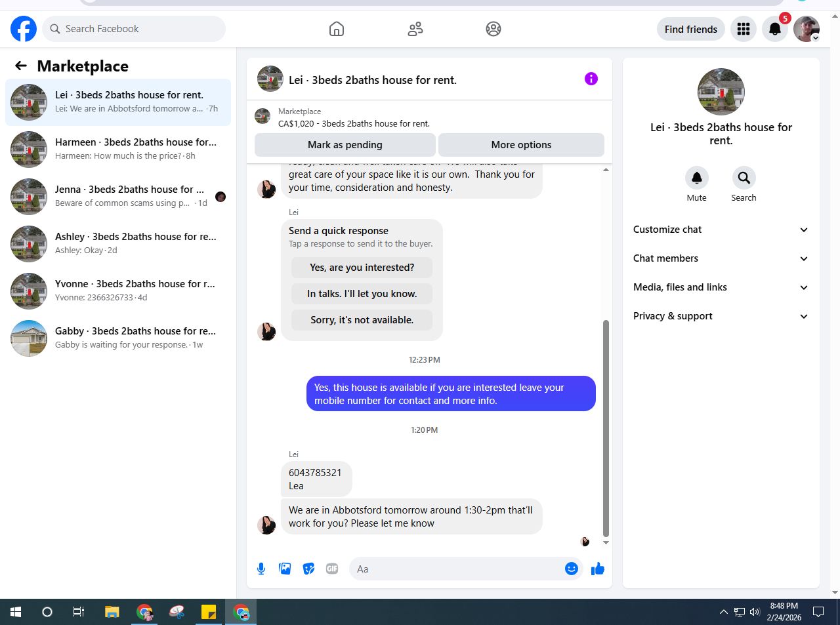Screen dimensions: 840x625
Task: Search within the conversation using magnifier icon
Action: 744,178
